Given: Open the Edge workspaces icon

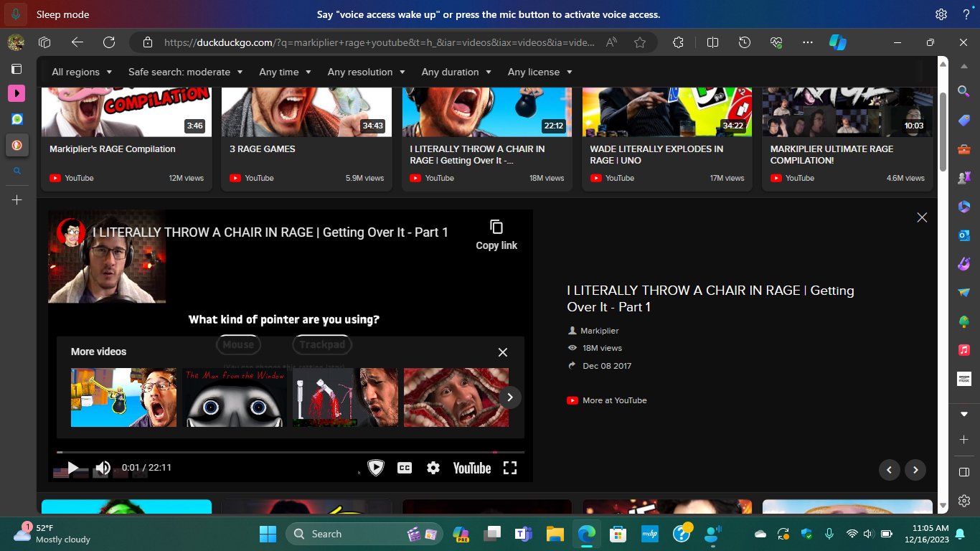Looking at the screenshot, I should (x=44, y=42).
